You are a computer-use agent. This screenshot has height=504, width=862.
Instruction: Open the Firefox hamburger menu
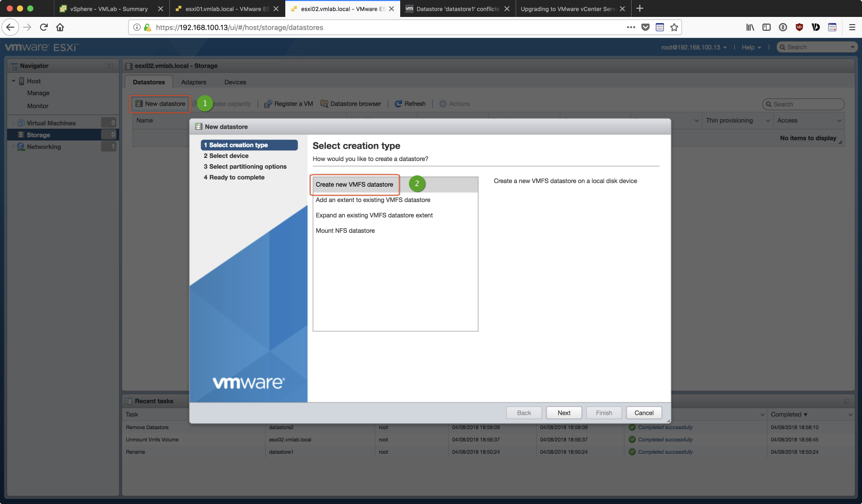(852, 27)
